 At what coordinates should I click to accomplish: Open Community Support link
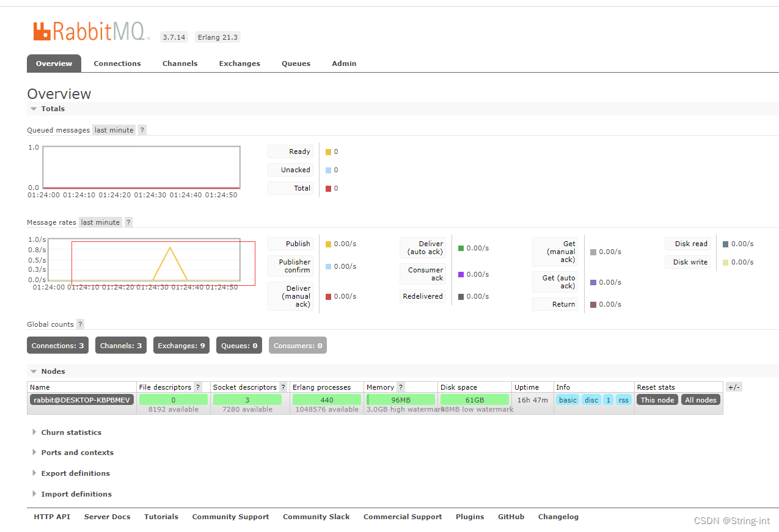[230, 517]
